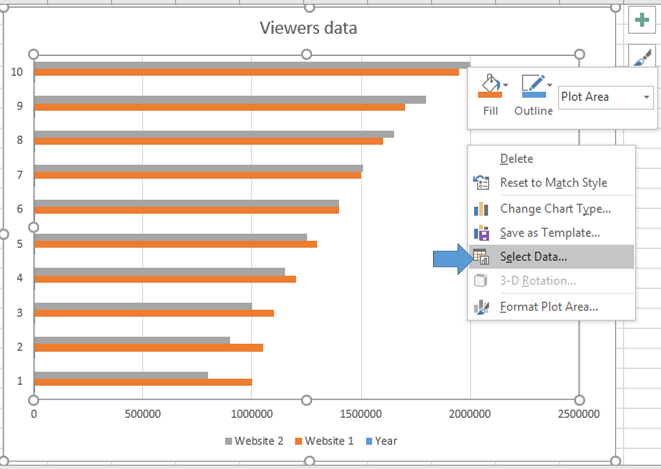This screenshot has height=469, width=661.
Task: Open Chart Elements plus button
Action: click(642, 20)
